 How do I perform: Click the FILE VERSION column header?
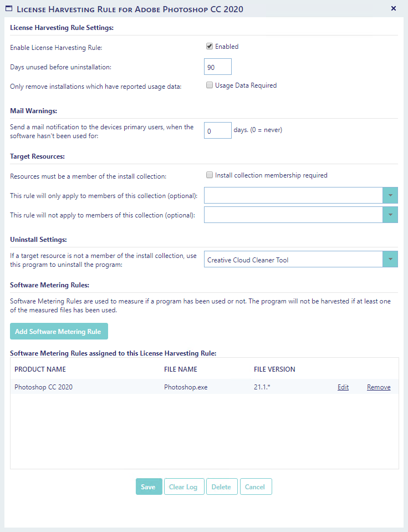tap(274, 369)
